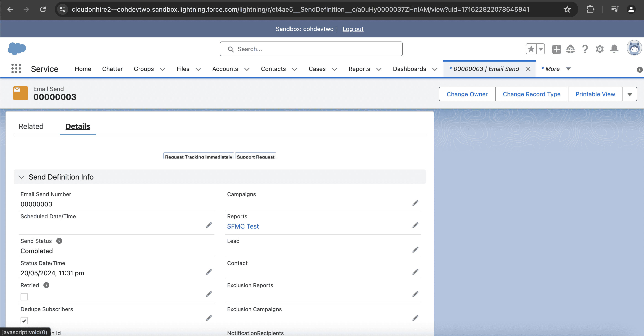Add this page to Salesforce favorites star

pos(531,49)
